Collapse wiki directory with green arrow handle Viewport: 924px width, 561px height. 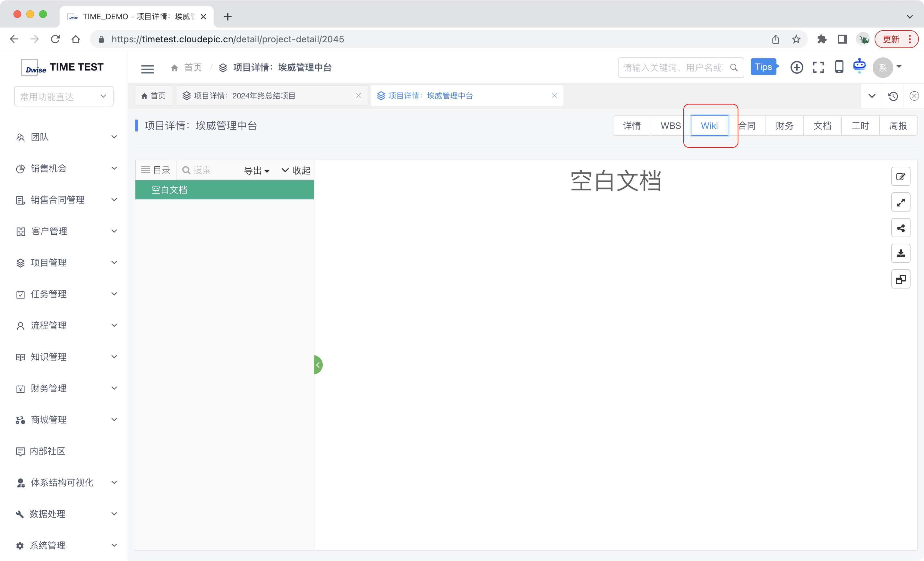coord(318,364)
